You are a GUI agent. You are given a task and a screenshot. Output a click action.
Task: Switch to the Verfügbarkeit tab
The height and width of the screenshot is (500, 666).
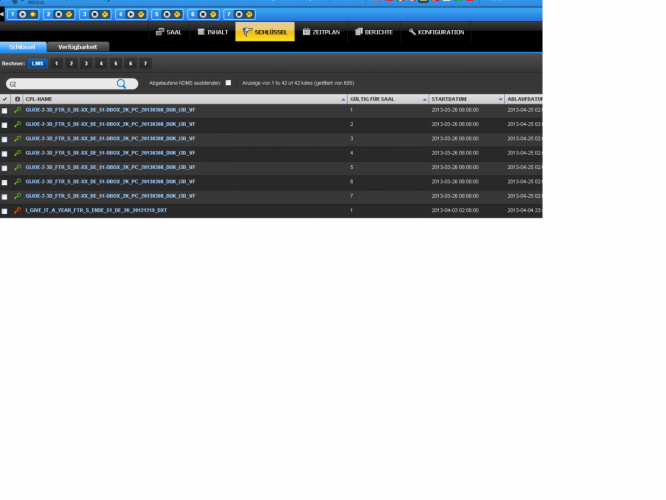[x=77, y=47]
